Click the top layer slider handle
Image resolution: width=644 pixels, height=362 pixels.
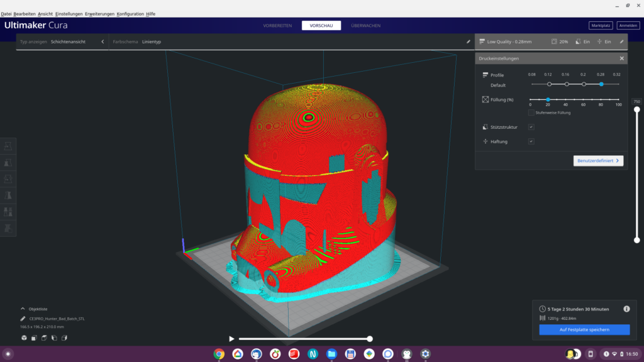[636, 109]
